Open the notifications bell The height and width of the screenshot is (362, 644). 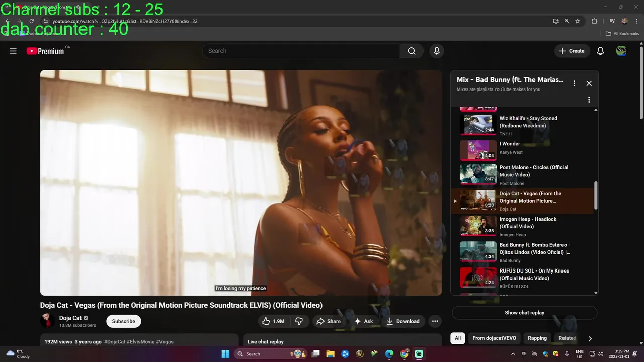click(x=600, y=51)
